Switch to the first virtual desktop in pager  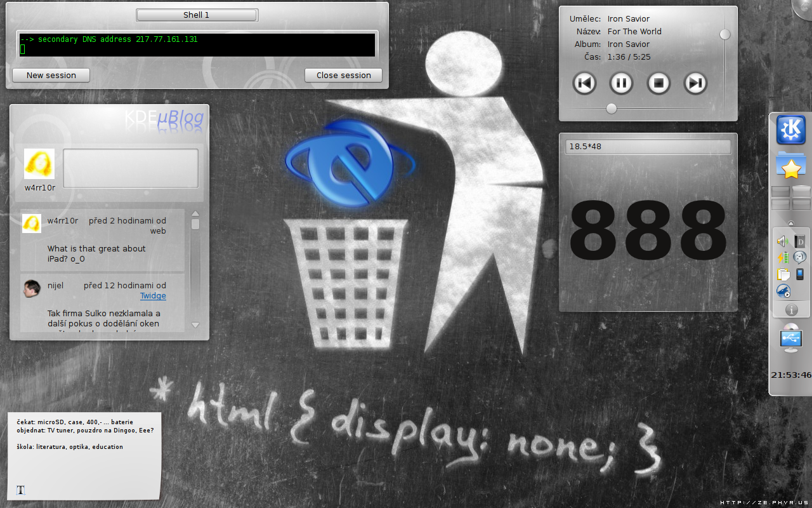[x=780, y=191]
